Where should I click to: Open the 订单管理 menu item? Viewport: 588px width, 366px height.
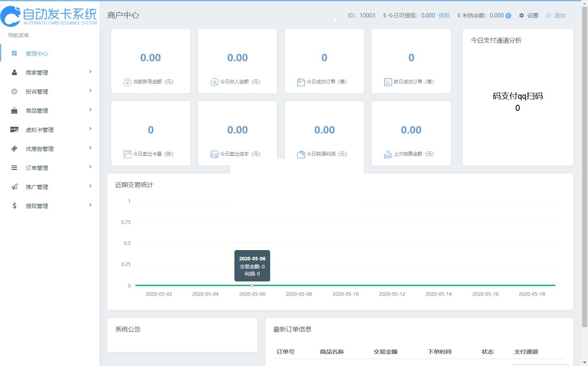coord(37,168)
